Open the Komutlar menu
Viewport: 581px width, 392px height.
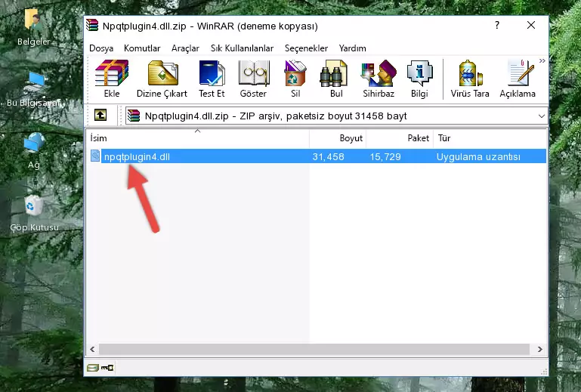pos(142,48)
